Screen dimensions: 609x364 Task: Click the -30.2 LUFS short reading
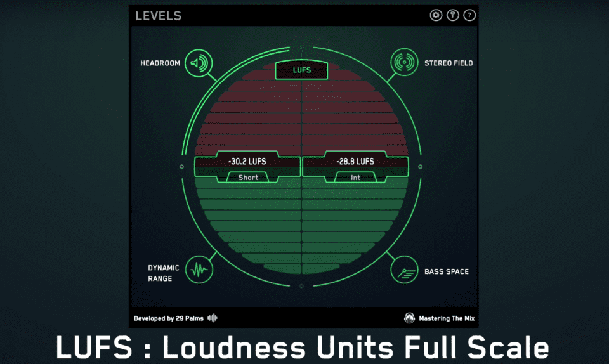click(x=247, y=162)
